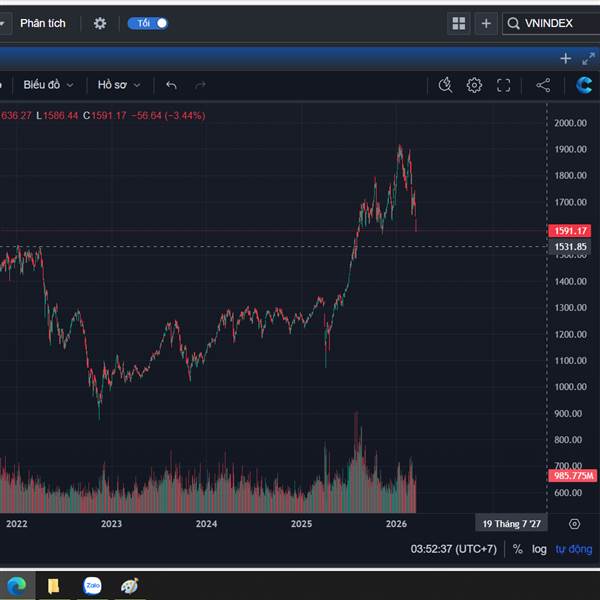This screenshot has width=600, height=600.
Task: Click the 2000.00 price axis label
Action: [570, 123]
